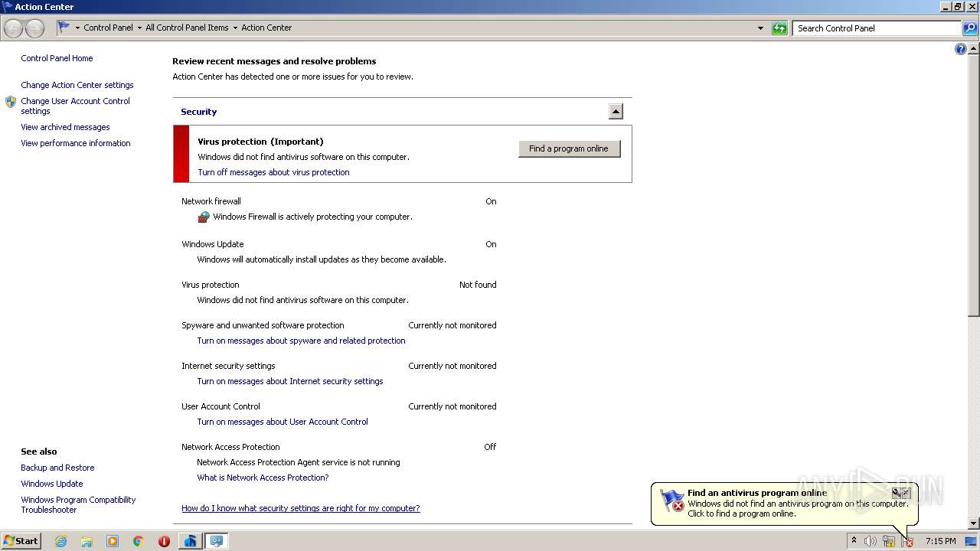
Task: Open Windows Explorer folder on the taskbar
Action: pyautogui.click(x=87, y=541)
